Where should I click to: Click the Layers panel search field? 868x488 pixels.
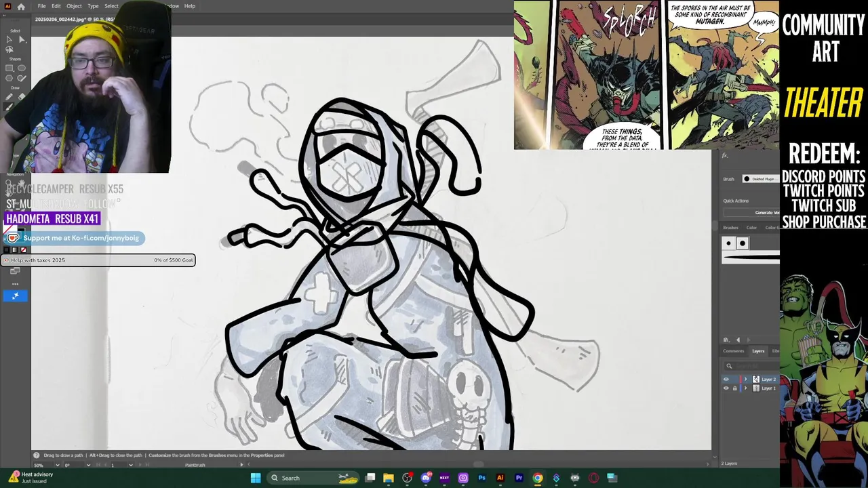[x=751, y=366]
